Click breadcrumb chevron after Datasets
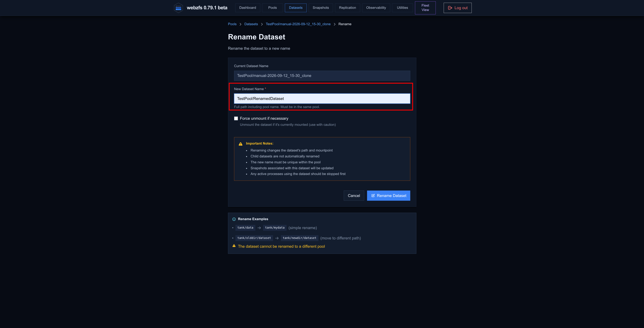This screenshot has width=644, height=328. 262,24
